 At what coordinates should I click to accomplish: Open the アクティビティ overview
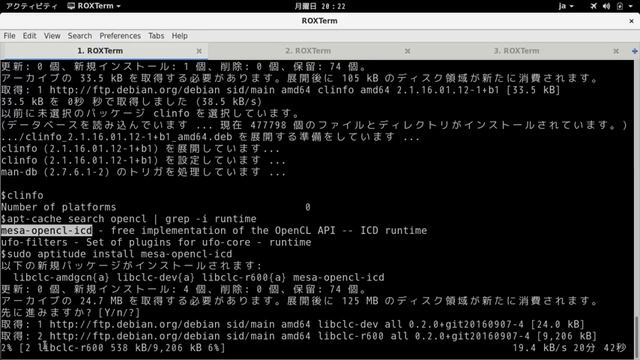tap(31, 6)
